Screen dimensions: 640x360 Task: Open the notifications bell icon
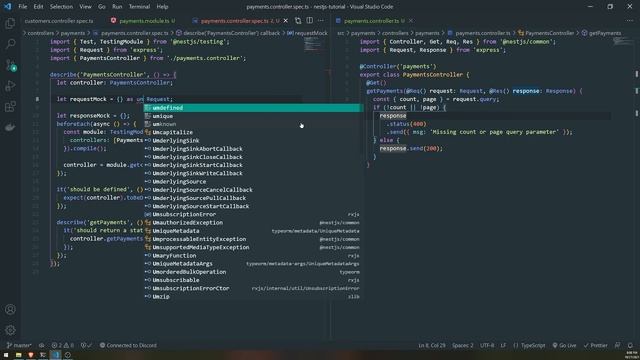tap(630, 345)
